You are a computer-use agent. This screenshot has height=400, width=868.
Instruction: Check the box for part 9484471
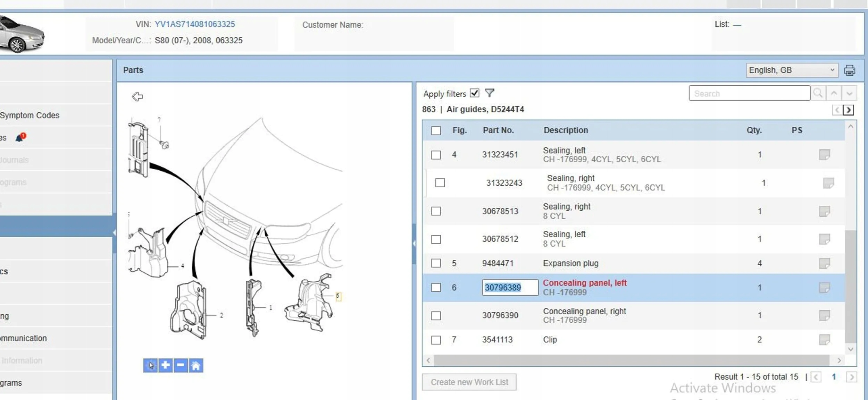click(436, 263)
